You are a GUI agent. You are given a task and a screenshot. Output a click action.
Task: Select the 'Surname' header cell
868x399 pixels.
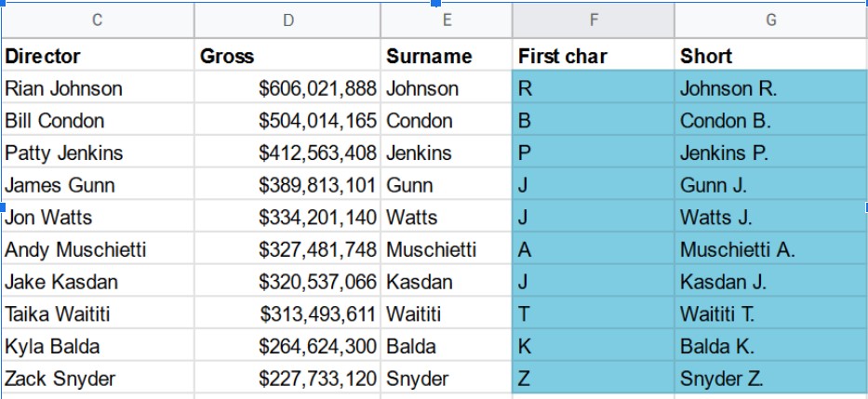pyautogui.click(x=447, y=56)
